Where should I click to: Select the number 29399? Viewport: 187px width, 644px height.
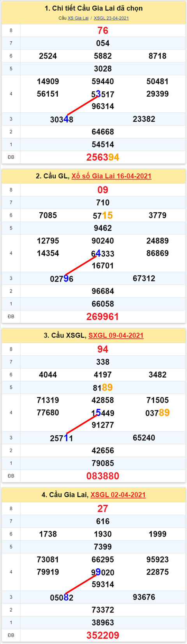(x=157, y=94)
